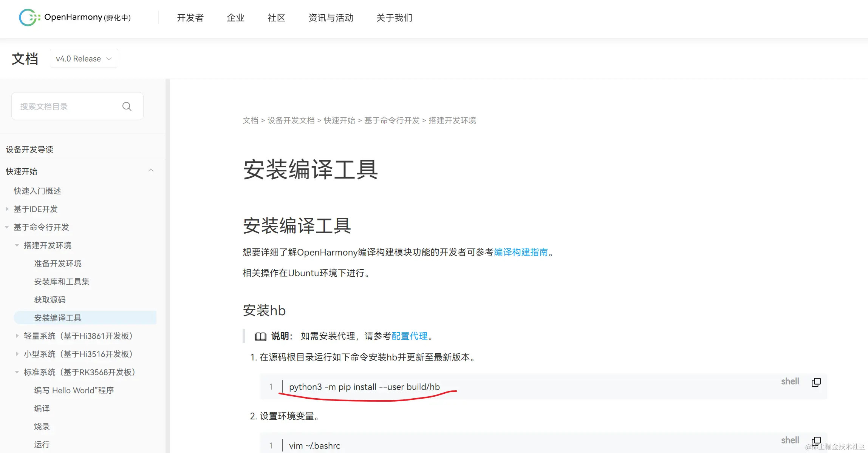This screenshot has width=868, height=453.
Task: Select 获取源码 in the sidebar
Action: (x=50, y=300)
